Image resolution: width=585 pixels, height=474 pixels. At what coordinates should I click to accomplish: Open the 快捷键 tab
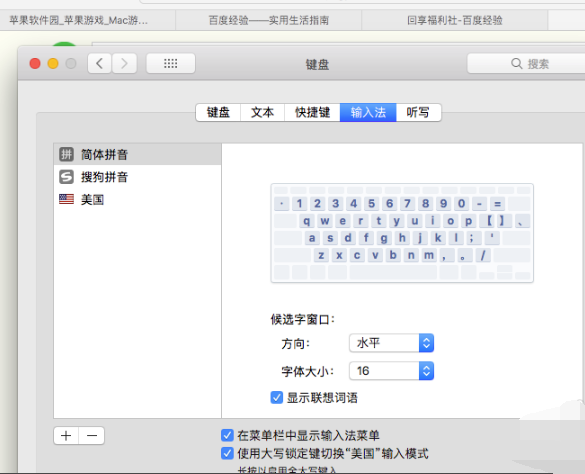click(x=312, y=112)
